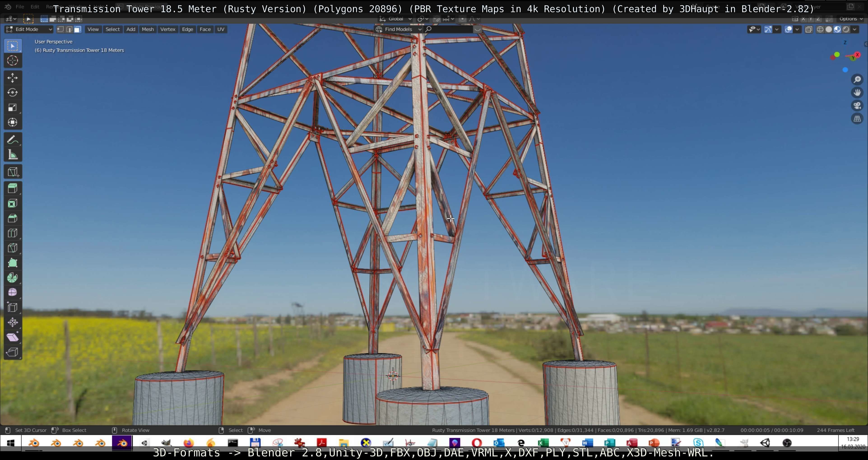Open the UV menu
The width and height of the screenshot is (868, 460).
(221, 29)
